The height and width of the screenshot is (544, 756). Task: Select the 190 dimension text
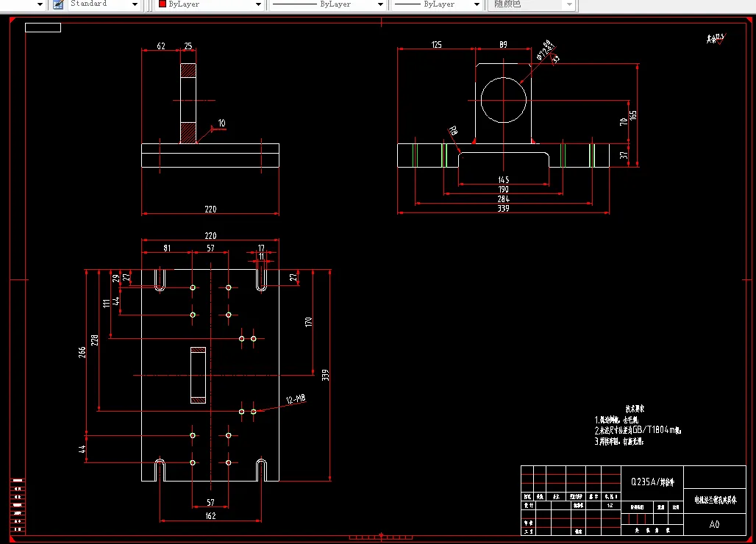point(503,190)
